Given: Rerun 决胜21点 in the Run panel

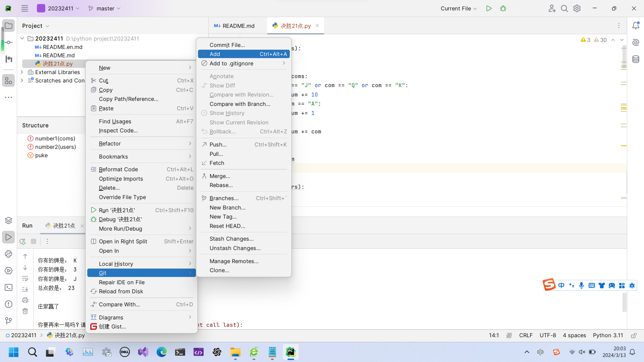Looking at the screenshot, I should (x=23, y=241).
